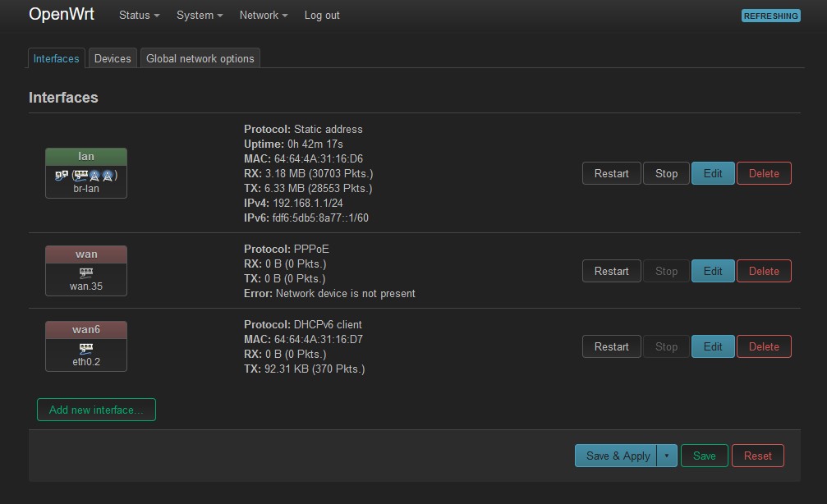This screenshot has height=504, width=827.
Task: Click lan MAC 64:64:4A:31:16:D6
Action: (x=303, y=158)
